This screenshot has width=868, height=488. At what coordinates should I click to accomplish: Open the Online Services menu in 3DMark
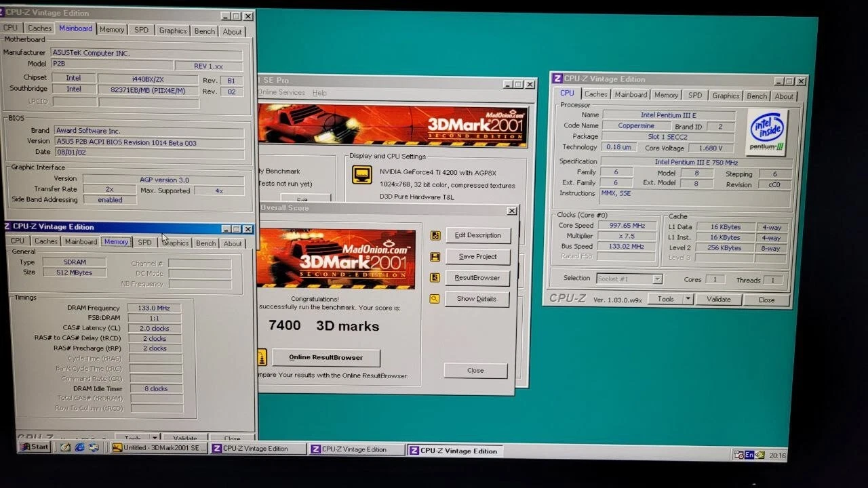click(x=281, y=92)
